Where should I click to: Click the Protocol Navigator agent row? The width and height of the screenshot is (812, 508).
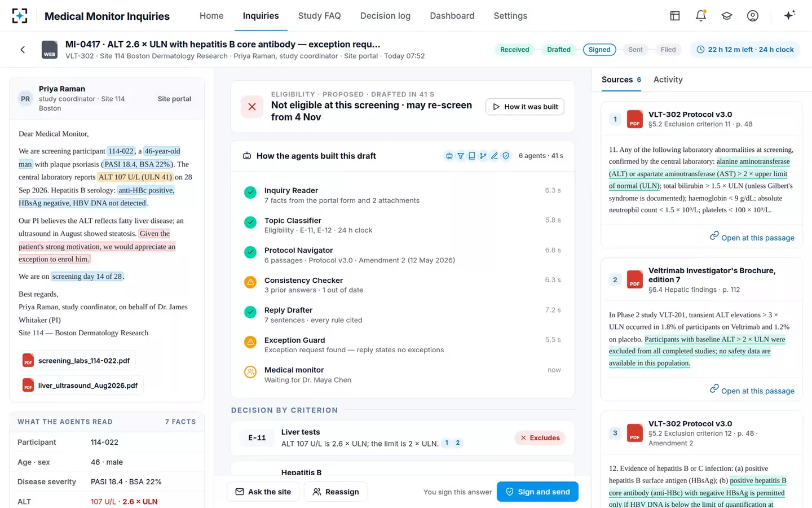click(403, 255)
